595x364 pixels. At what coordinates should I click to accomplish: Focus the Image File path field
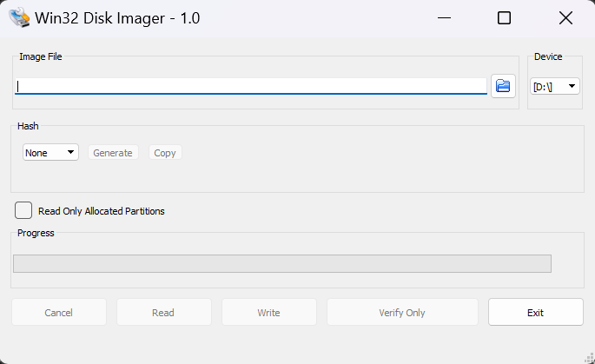252,86
